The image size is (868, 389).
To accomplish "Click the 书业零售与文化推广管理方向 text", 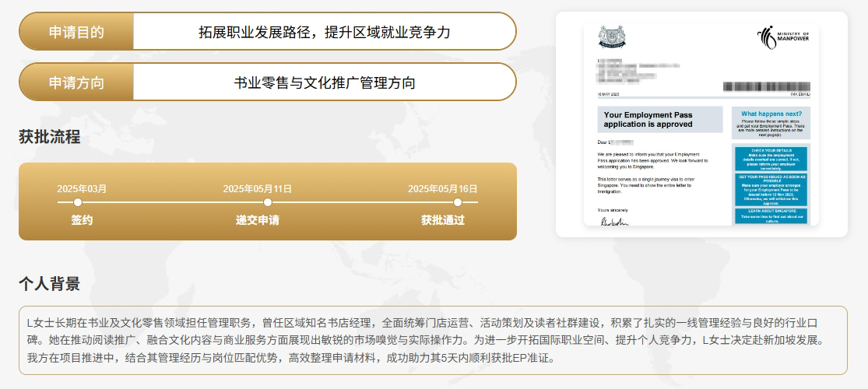I will [x=324, y=82].
